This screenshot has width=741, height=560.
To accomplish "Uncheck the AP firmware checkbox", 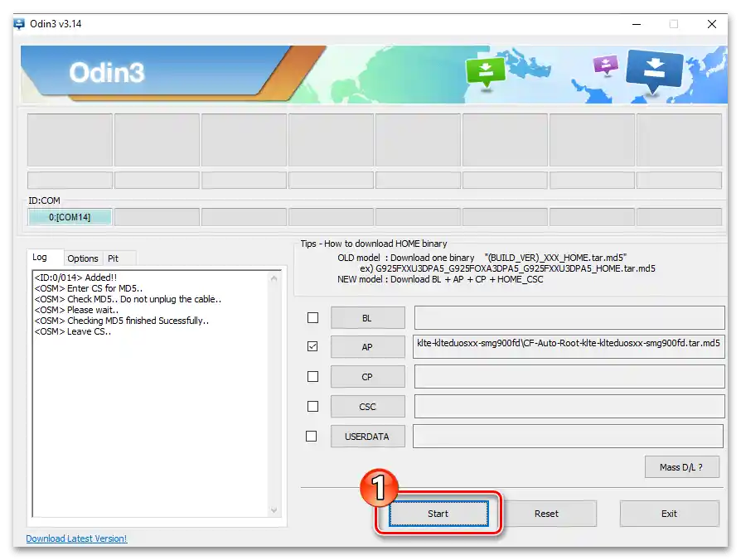I will pos(312,347).
